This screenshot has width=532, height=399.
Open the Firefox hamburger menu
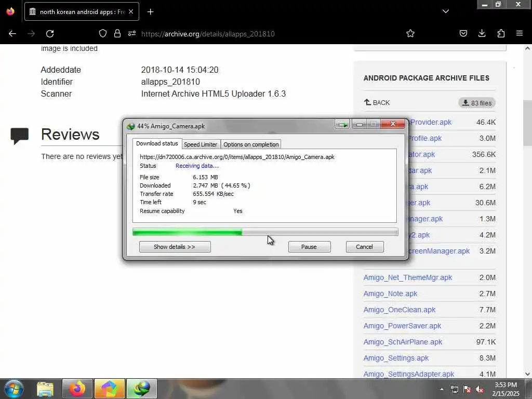(x=520, y=33)
